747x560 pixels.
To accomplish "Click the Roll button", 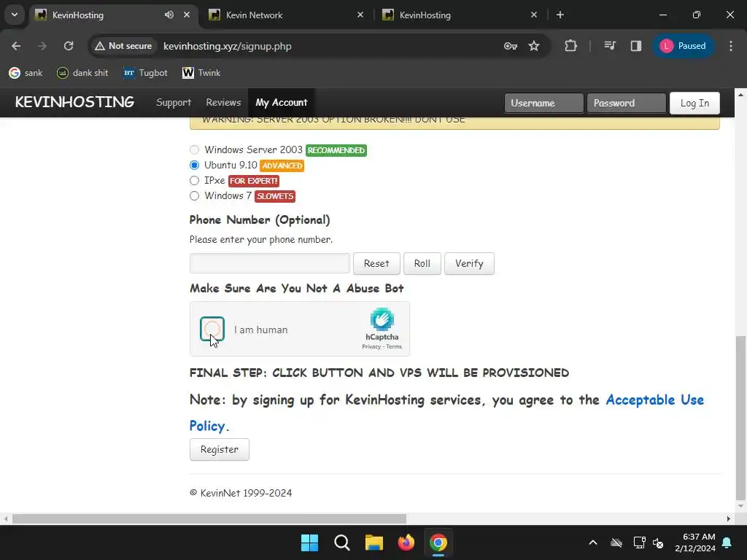I will click(x=422, y=263).
